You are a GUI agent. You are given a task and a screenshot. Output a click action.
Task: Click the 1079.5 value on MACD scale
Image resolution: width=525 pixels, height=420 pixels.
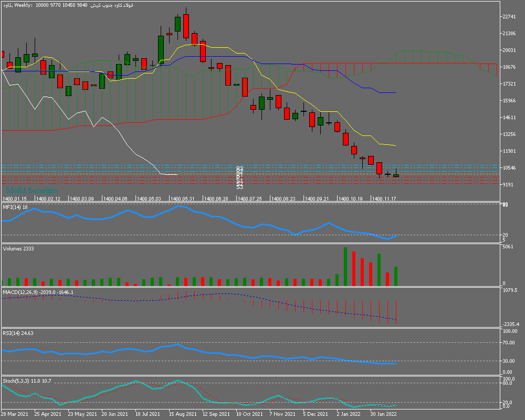510,290
